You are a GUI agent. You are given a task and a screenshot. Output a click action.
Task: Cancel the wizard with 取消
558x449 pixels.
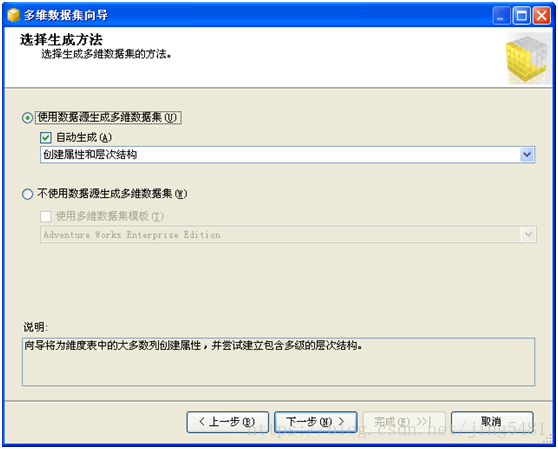click(492, 422)
